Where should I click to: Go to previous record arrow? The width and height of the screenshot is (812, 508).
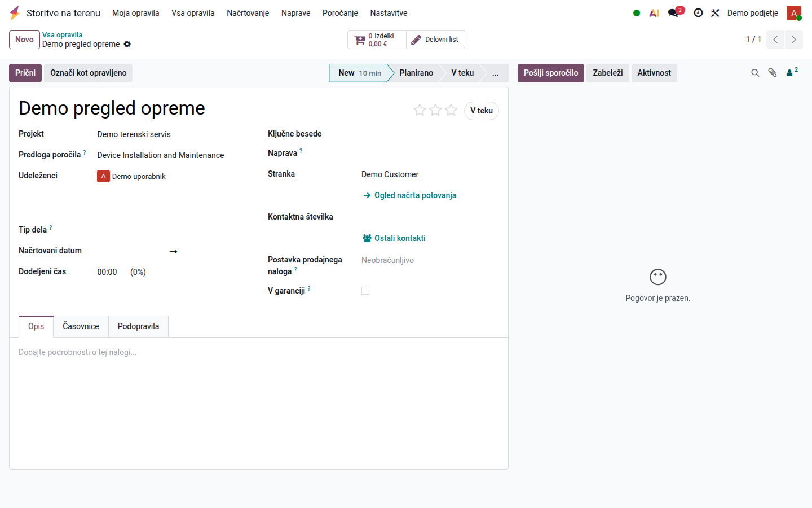point(775,40)
